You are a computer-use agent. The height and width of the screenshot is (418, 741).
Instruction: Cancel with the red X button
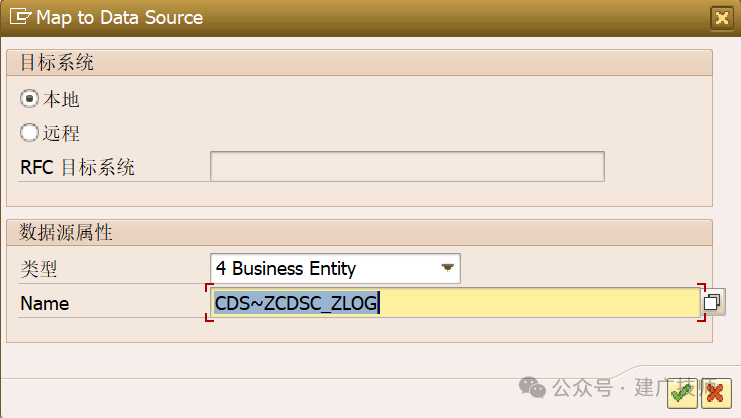click(716, 393)
